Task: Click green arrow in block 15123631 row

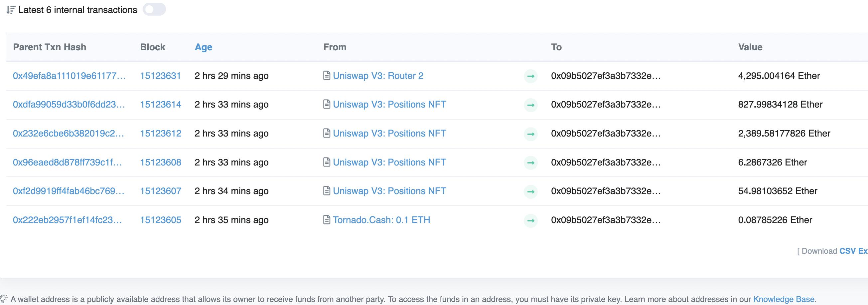Action: pos(530,76)
